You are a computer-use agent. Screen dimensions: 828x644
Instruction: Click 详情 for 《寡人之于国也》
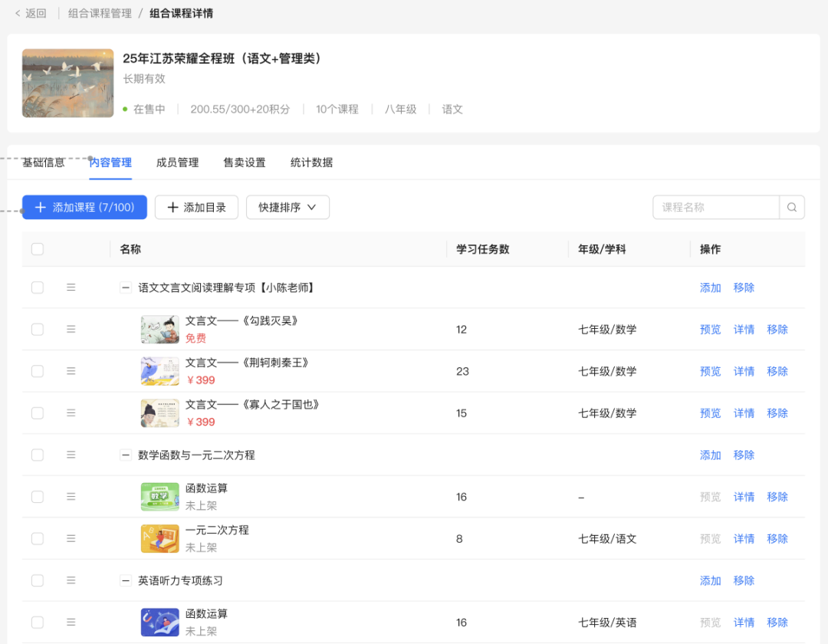[x=744, y=412]
